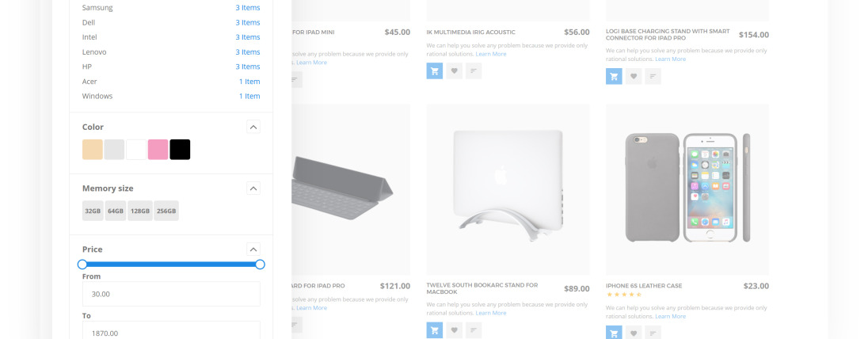Click the price From input field
Image resolution: width=868 pixels, height=339 pixels.
tap(171, 294)
